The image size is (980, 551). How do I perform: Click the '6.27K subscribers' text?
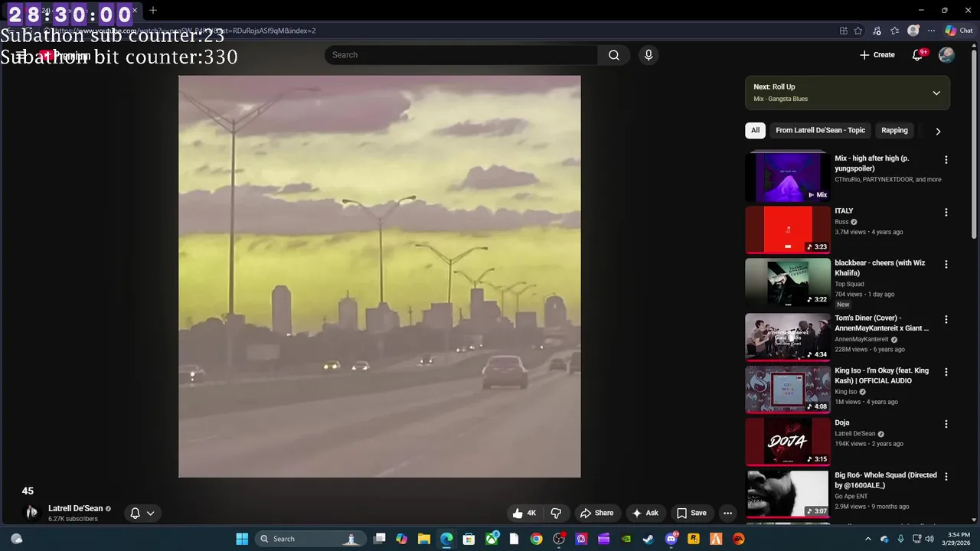coord(73,519)
